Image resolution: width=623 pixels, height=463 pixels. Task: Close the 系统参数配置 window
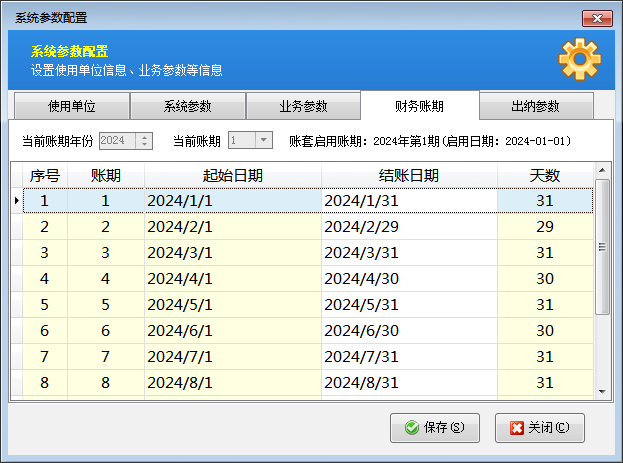(x=597, y=17)
